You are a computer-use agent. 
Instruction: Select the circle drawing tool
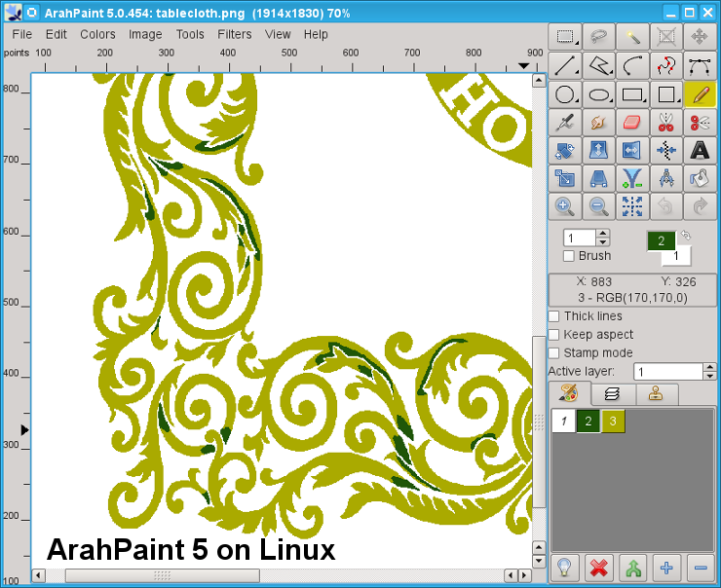coord(565,94)
